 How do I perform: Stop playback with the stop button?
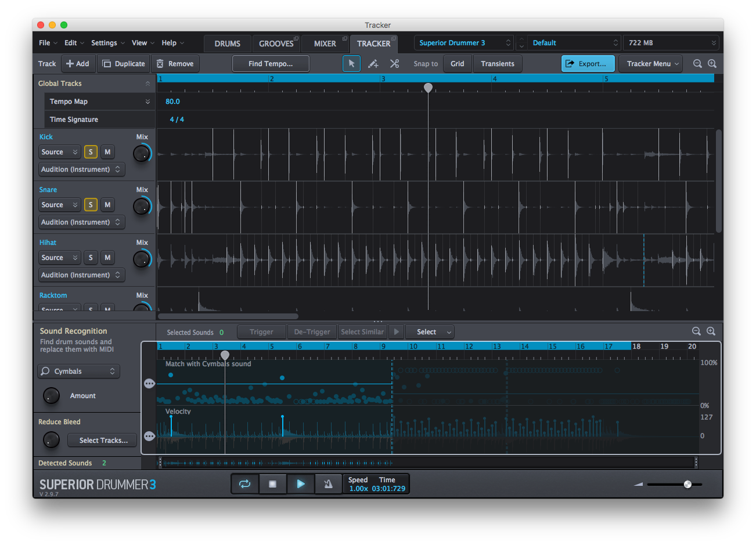(x=272, y=484)
